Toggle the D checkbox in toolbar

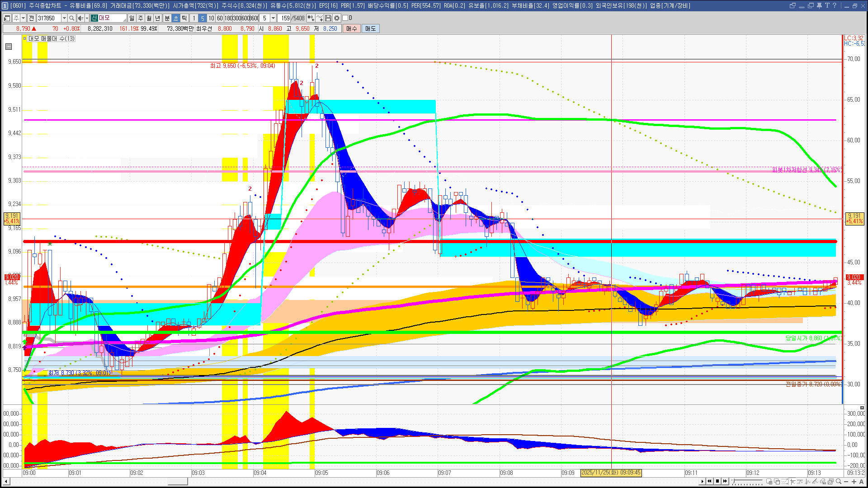[345, 18]
